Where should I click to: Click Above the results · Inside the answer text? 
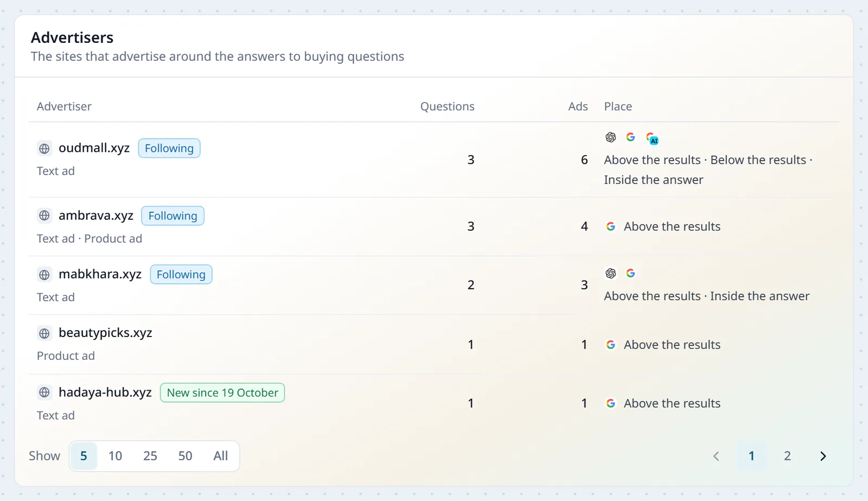click(x=707, y=296)
